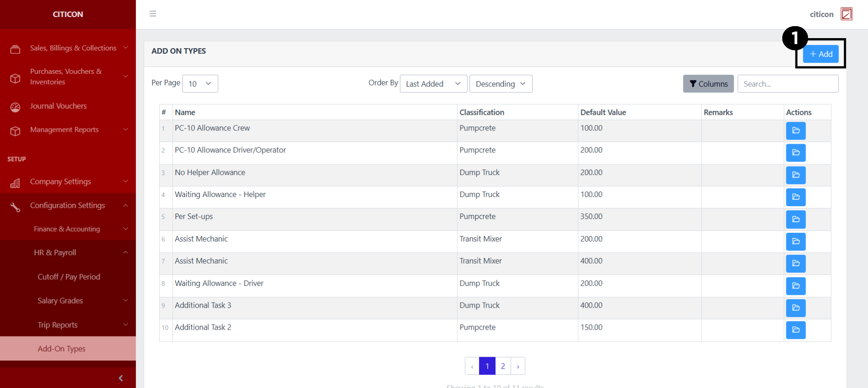Screen dimensions: 868x388
Task: Change the Descending sort direction dropdown
Action: tap(501, 84)
